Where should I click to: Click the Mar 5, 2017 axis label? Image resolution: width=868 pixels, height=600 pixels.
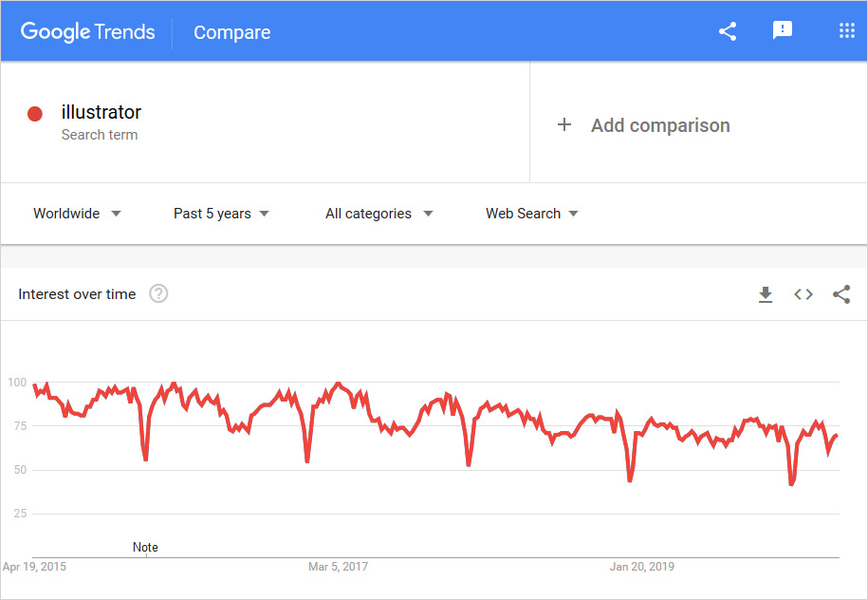click(x=338, y=567)
